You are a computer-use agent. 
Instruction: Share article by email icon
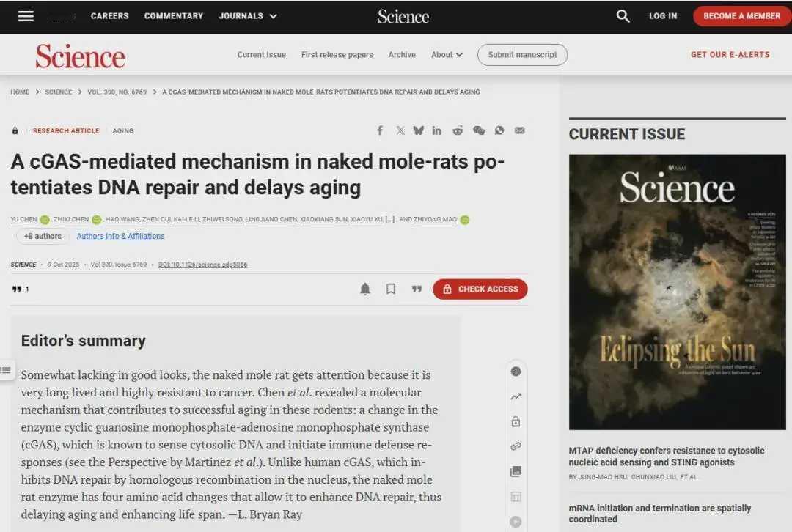[x=519, y=130]
